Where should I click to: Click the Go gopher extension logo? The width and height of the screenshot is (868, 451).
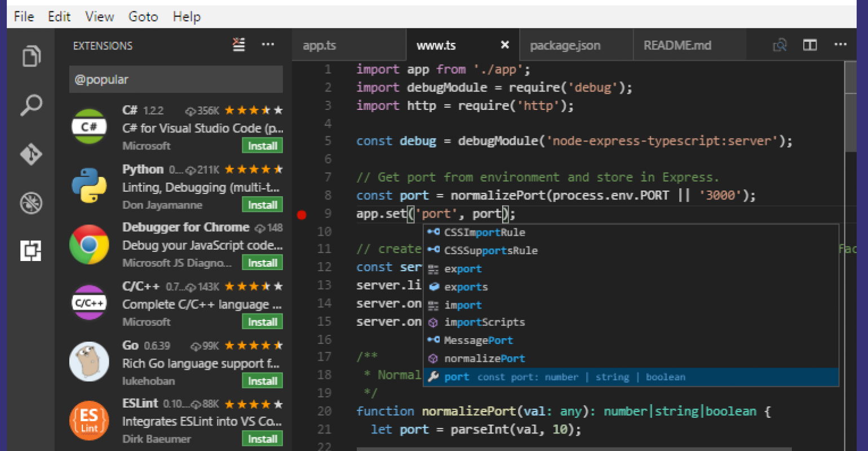(x=89, y=361)
